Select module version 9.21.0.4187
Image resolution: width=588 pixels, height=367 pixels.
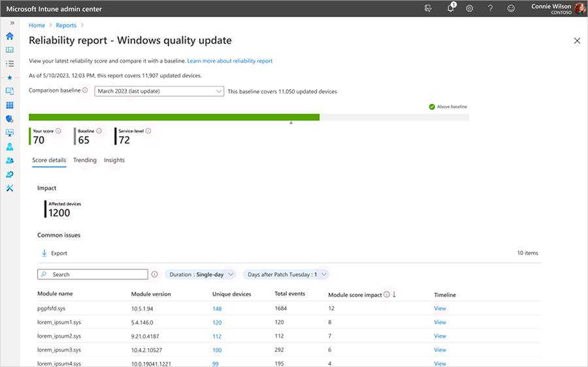[x=145, y=336]
